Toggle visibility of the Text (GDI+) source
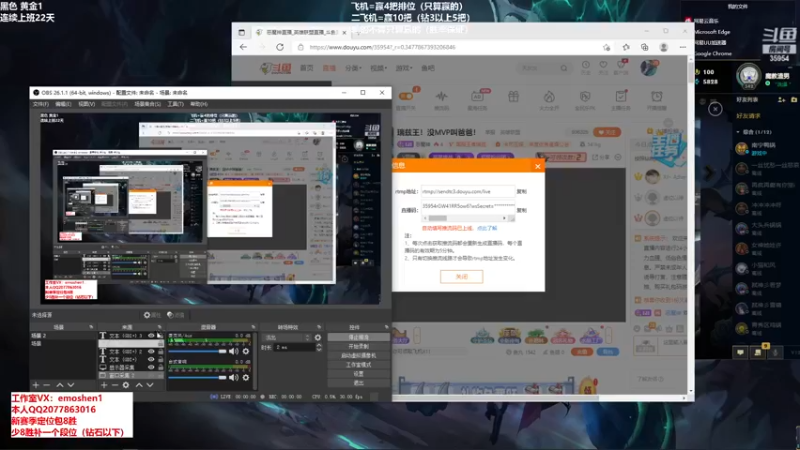This screenshot has height=450, width=800. point(151,359)
